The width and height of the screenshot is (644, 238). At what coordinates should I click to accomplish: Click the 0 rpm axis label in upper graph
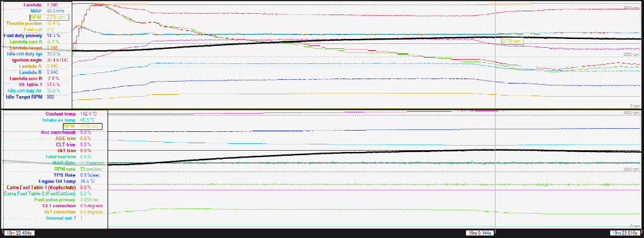pyautogui.click(x=635, y=106)
